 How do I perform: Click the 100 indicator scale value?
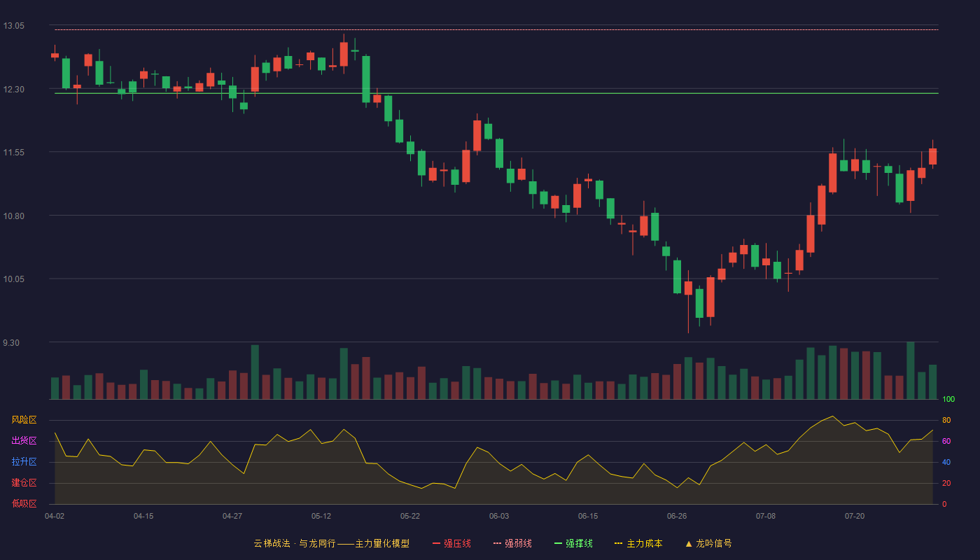pyautogui.click(x=948, y=400)
